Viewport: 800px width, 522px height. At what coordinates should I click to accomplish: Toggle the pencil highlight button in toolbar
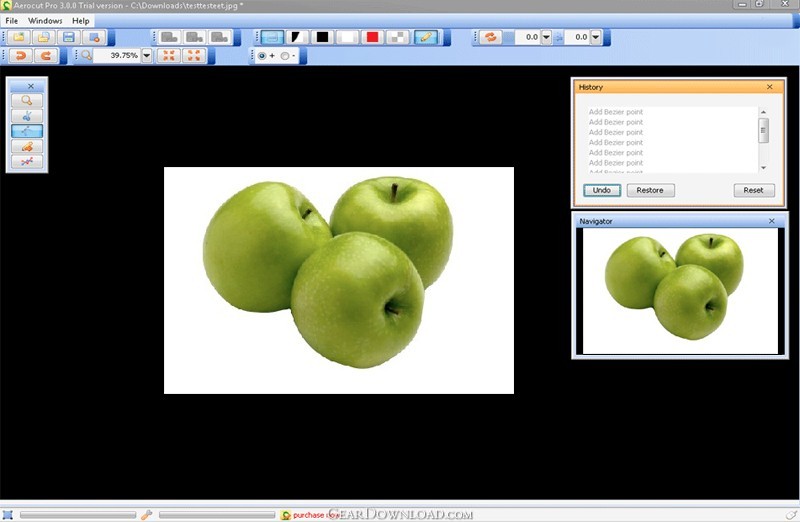click(x=426, y=38)
